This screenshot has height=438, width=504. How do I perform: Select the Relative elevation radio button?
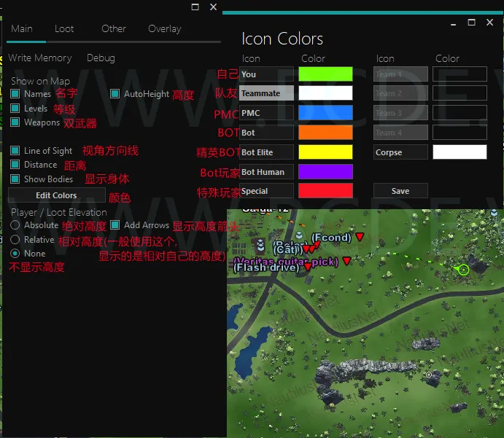pos(15,240)
